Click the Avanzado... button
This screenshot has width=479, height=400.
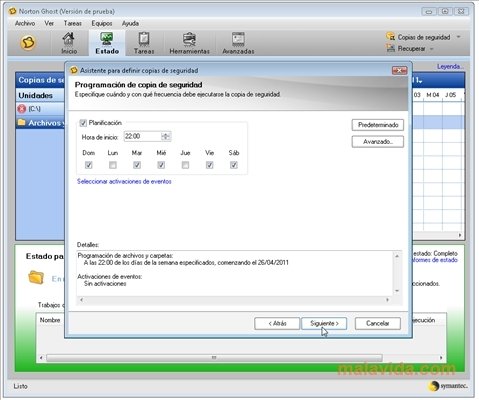click(378, 142)
